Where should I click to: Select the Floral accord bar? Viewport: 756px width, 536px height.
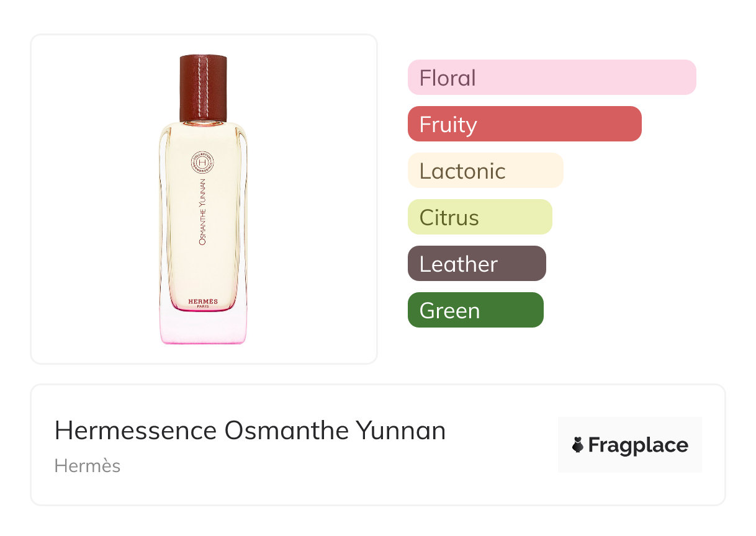click(x=551, y=78)
